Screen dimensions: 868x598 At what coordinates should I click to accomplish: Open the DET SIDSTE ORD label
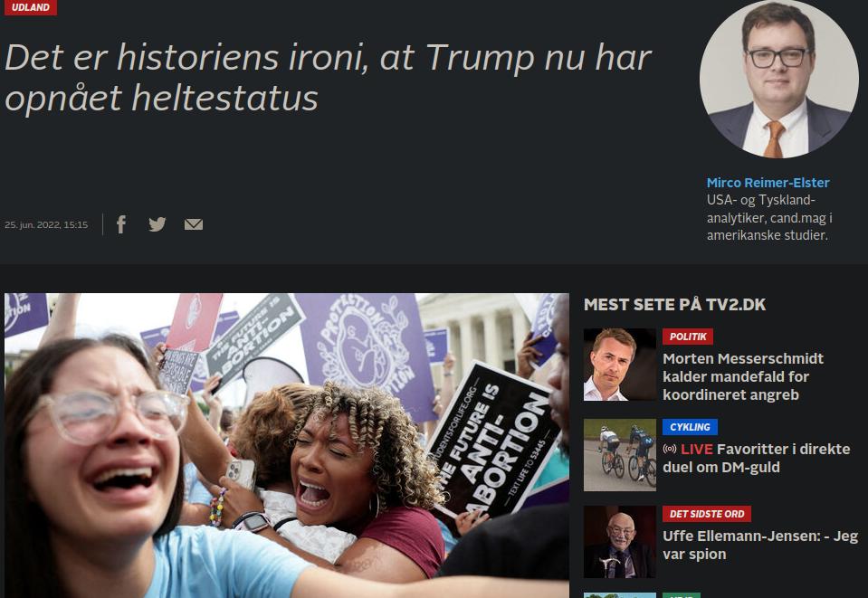[x=706, y=514]
